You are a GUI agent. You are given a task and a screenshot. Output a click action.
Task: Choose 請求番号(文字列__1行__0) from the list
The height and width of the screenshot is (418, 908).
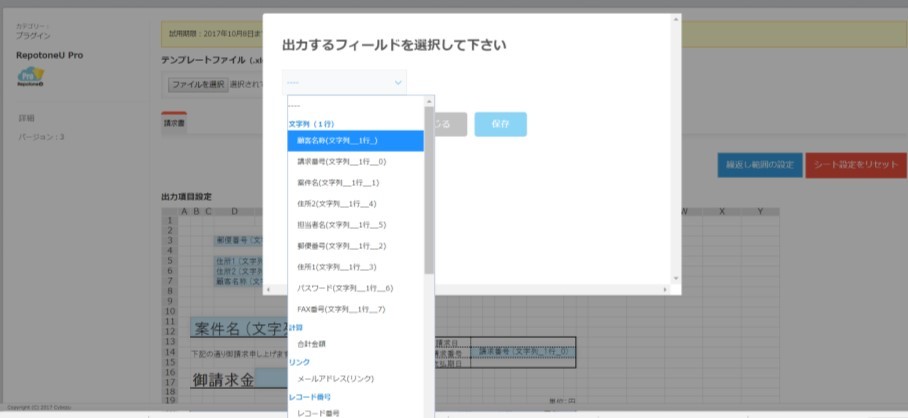click(356, 162)
